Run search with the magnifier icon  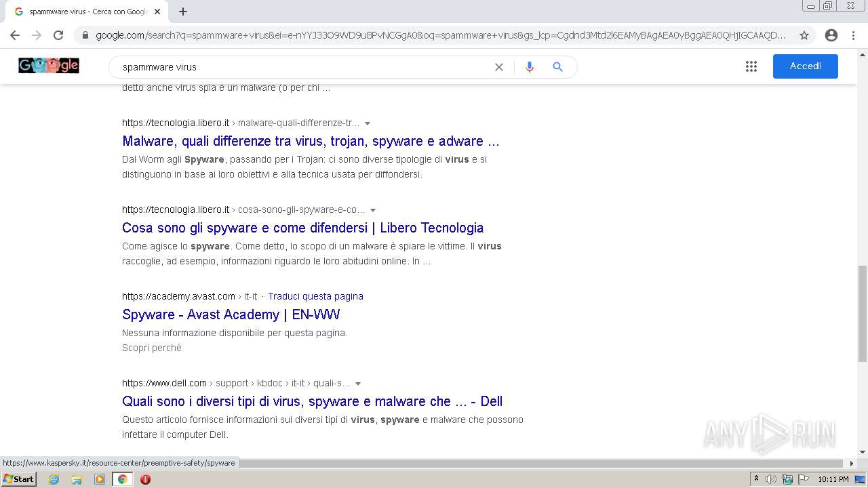557,67
